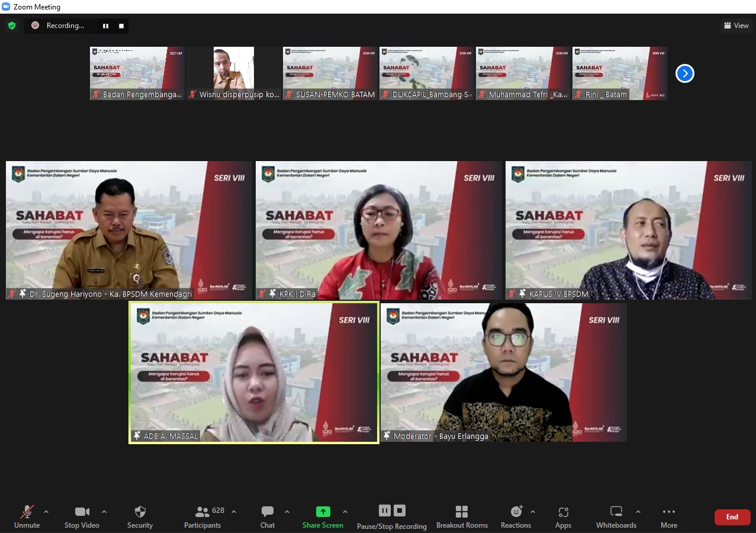
Task: Click pin icon on KAPUS IV BPSDM label
Action: (522, 293)
